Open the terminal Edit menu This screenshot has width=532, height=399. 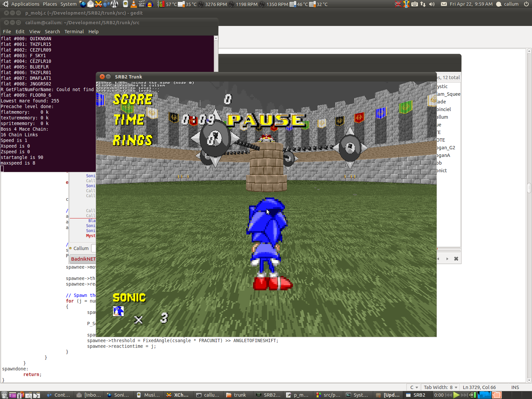[x=20, y=32]
